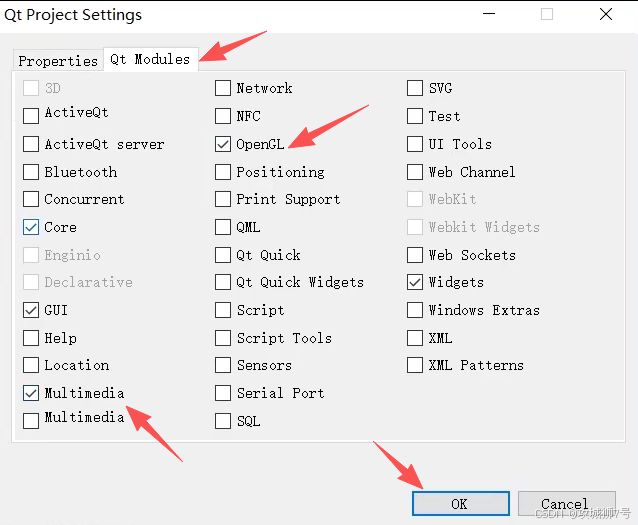
Task: Enable the plain ActiveQt module checkbox
Action: click(x=31, y=116)
